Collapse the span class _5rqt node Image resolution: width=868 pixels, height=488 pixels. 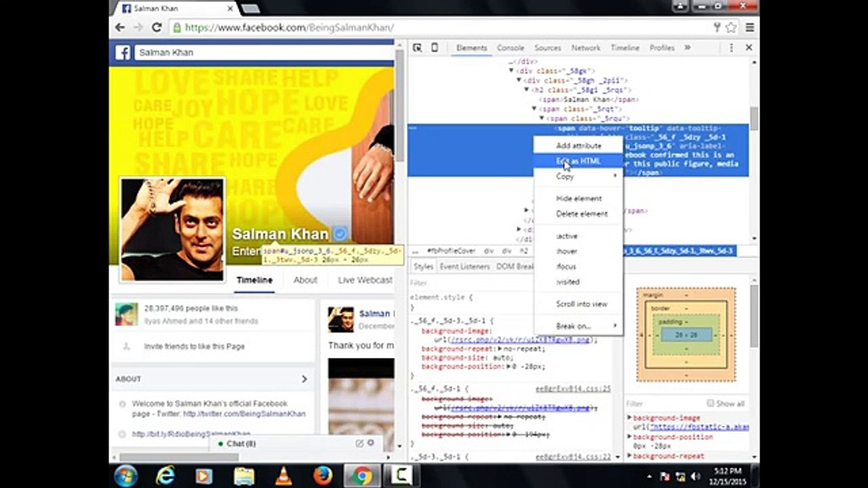534,108
